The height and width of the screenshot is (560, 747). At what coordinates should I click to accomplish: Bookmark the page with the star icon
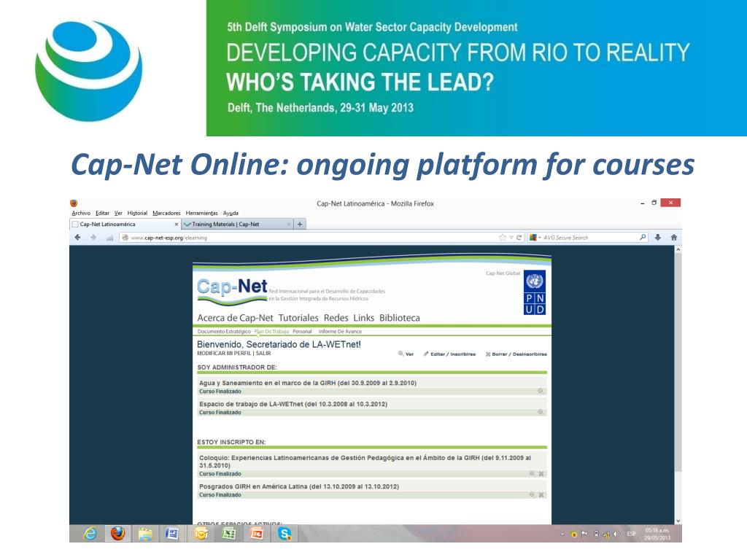coord(502,237)
